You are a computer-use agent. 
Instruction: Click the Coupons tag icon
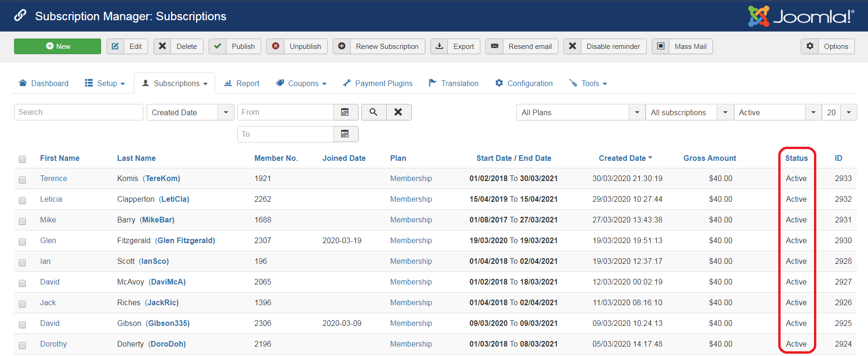[x=280, y=83]
